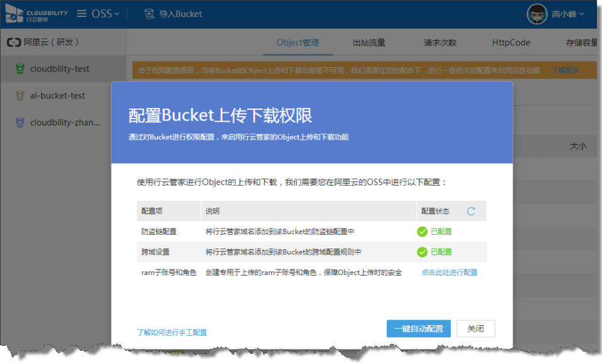Switch to the 出站流量 tab
The image size is (602, 364).
pyautogui.click(x=369, y=43)
